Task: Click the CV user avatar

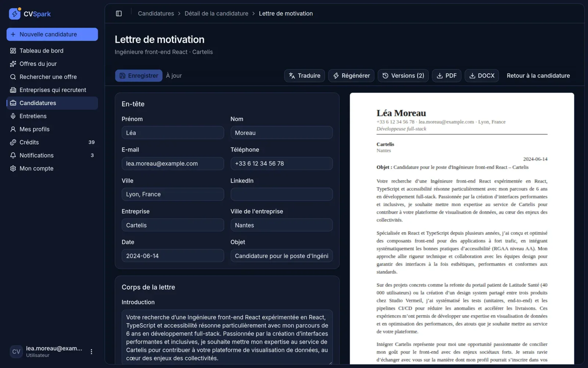Action: coord(16,351)
